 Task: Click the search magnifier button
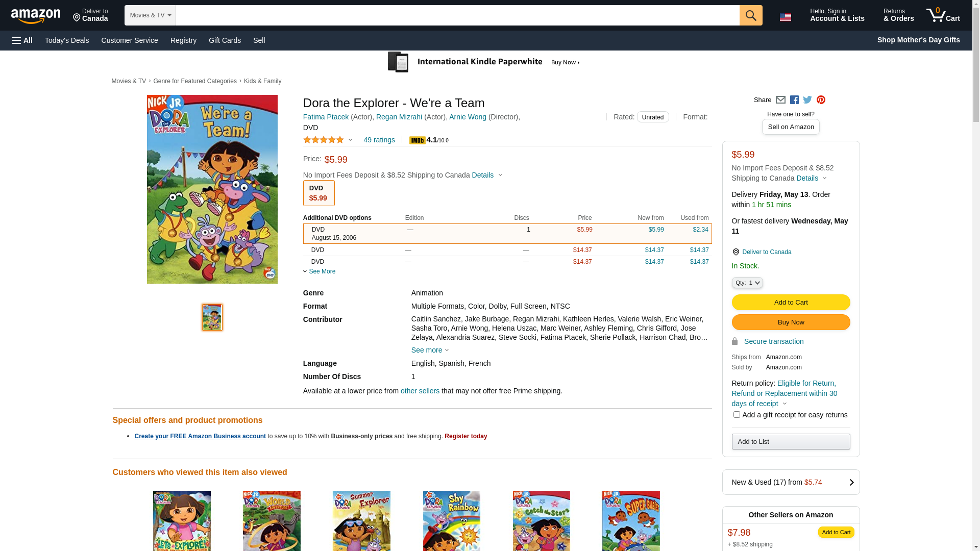[x=750, y=15]
